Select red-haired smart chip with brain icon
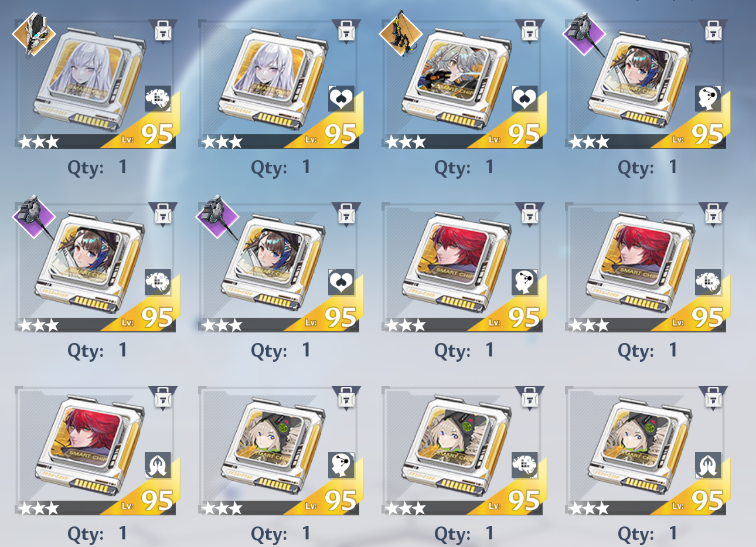Image resolution: width=756 pixels, height=547 pixels. (x=646, y=268)
